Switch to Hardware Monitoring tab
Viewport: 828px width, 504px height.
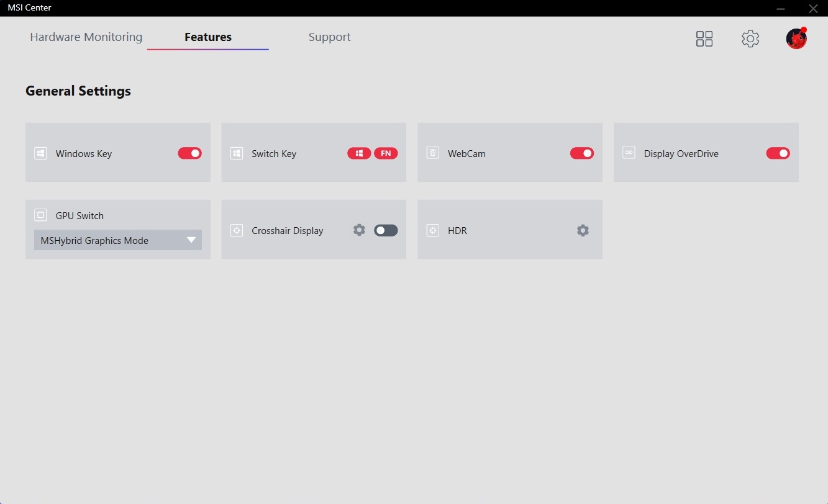tap(86, 37)
